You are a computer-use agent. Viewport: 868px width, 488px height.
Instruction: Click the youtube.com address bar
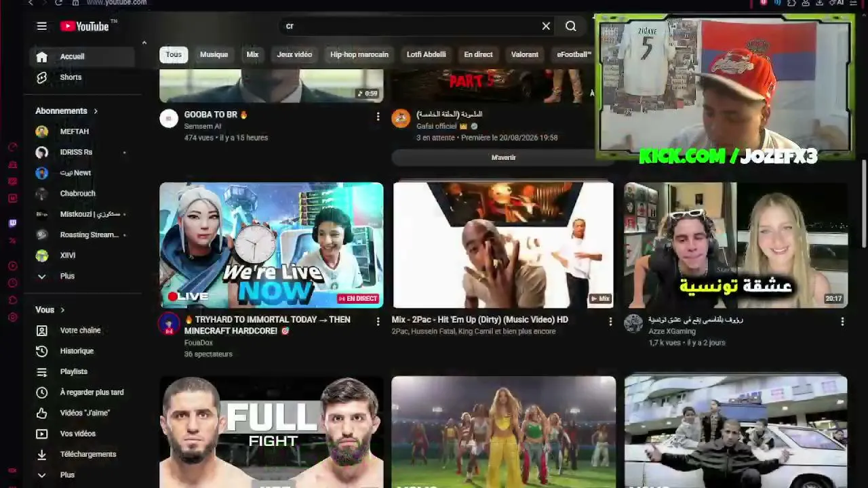coord(117,3)
